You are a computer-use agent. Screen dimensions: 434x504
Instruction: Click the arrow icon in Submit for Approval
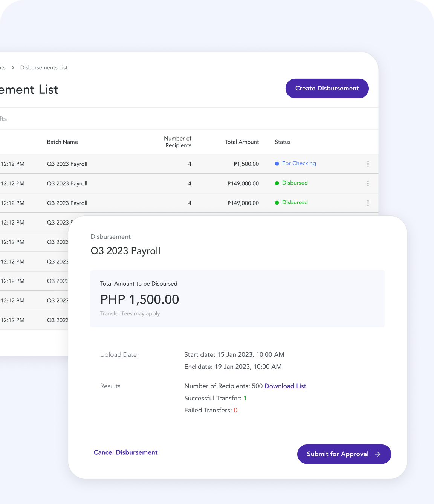[377, 454]
